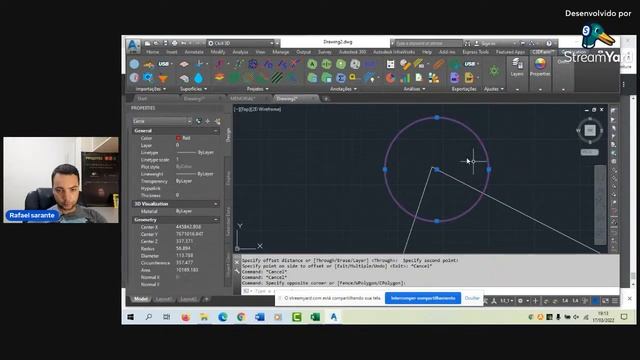Click the Ocultar link in sharing bar
This screenshot has width=640, height=360.
(472, 298)
